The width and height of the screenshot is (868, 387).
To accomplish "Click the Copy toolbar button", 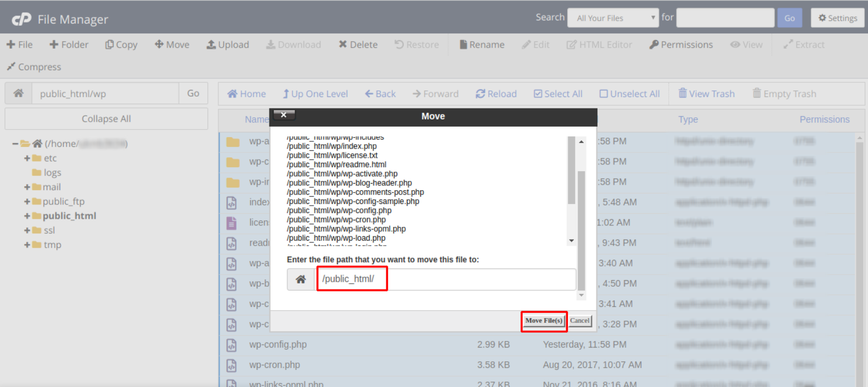I will pyautogui.click(x=121, y=44).
